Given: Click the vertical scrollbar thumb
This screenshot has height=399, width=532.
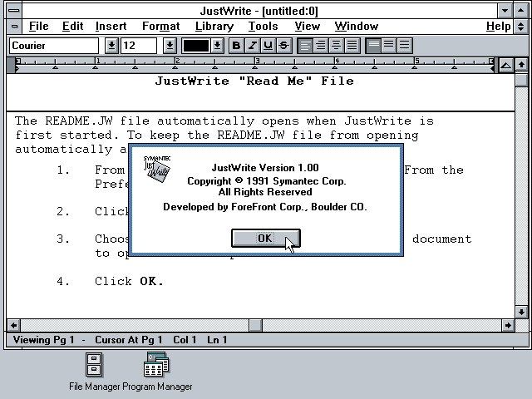Looking at the screenshot, I should tap(521, 80).
